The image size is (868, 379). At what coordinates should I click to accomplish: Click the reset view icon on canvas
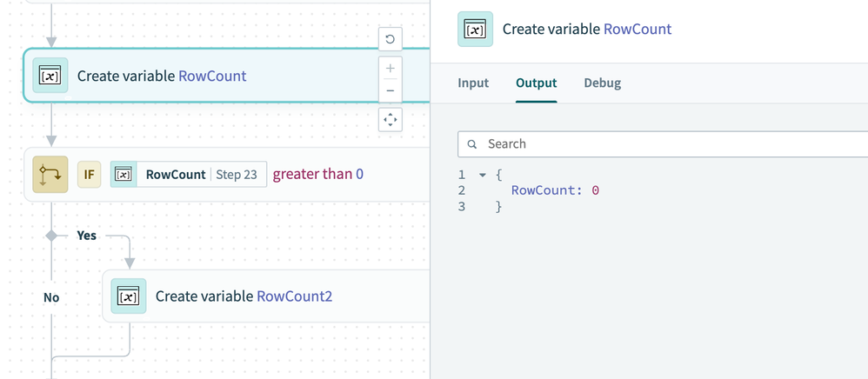[x=390, y=39]
